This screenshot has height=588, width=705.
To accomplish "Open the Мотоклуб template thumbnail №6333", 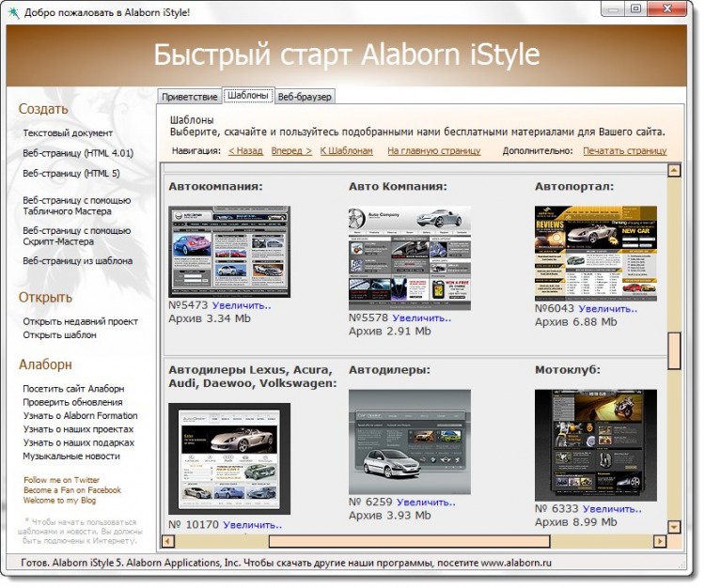I will click(596, 445).
